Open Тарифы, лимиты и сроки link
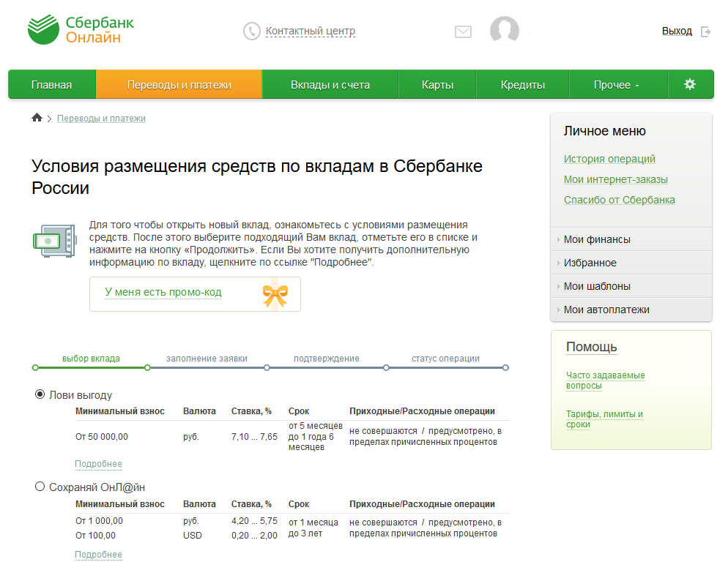 (x=604, y=419)
